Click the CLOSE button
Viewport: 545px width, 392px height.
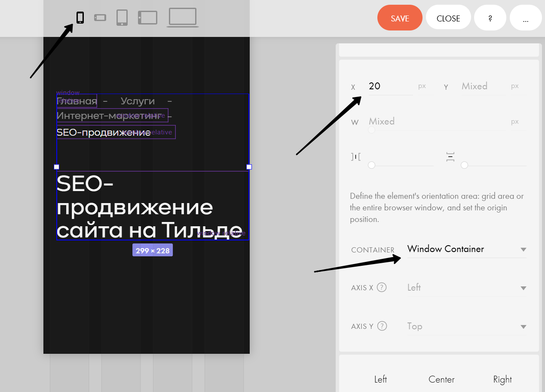pos(448,18)
